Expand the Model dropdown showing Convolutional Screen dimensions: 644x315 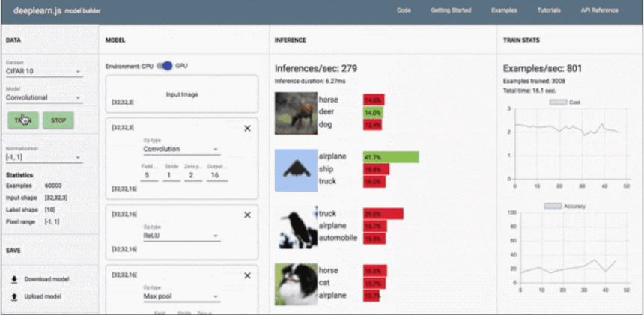tap(44, 97)
